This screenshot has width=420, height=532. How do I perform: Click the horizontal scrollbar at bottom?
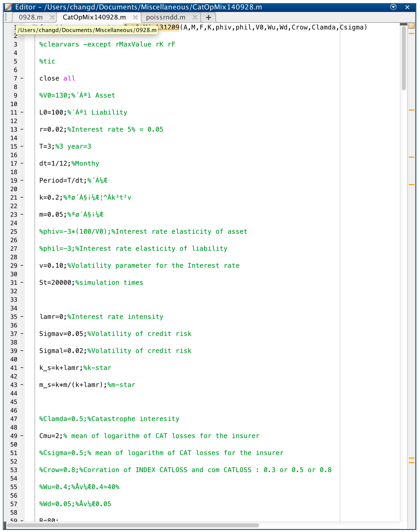pyautogui.click(x=133, y=525)
